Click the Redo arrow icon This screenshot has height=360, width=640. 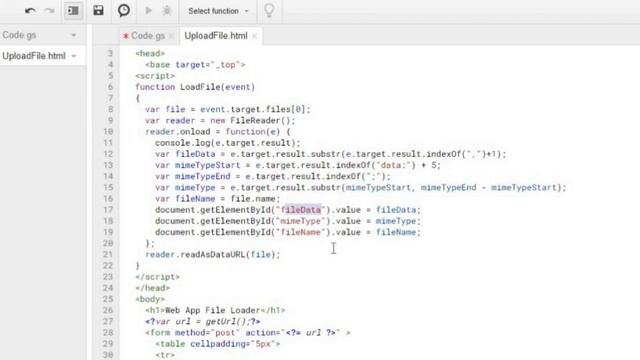pyautogui.click(x=49, y=11)
